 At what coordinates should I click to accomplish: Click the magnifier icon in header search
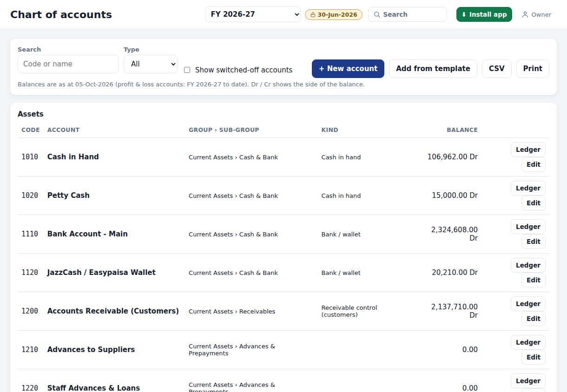pyautogui.click(x=377, y=14)
